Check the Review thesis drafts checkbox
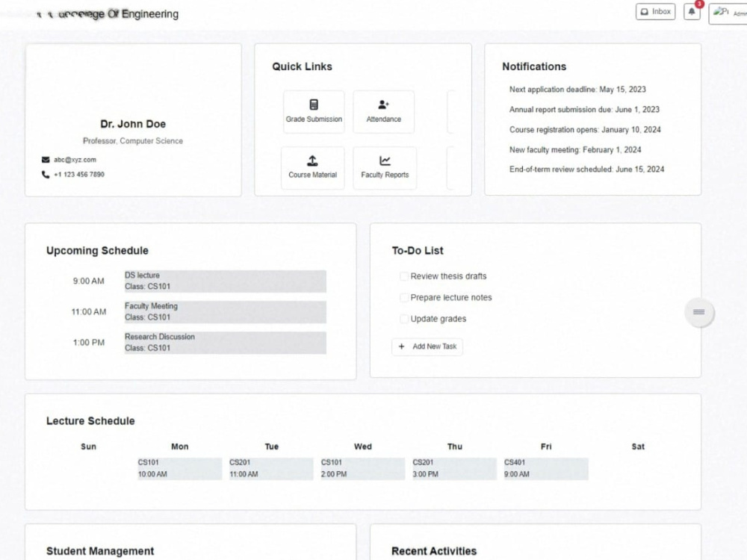The height and width of the screenshot is (560, 747). pyautogui.click(x=404, y=276)
